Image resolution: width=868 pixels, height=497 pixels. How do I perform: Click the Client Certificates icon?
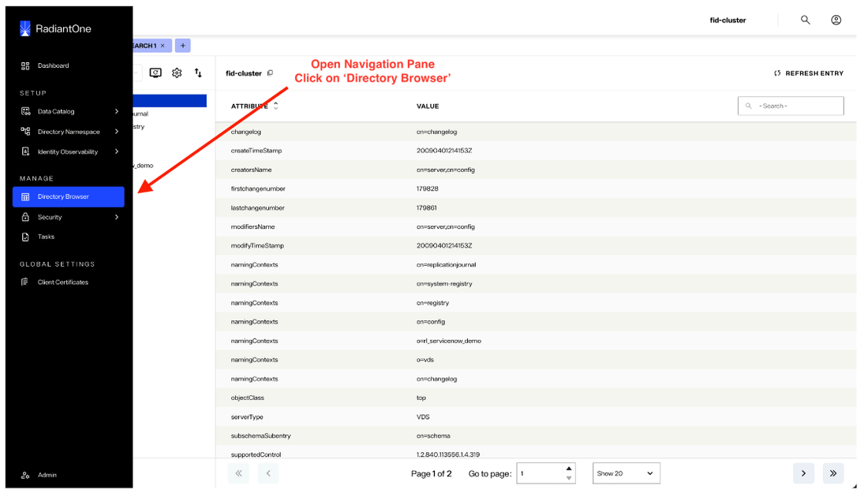pos(25,282)
